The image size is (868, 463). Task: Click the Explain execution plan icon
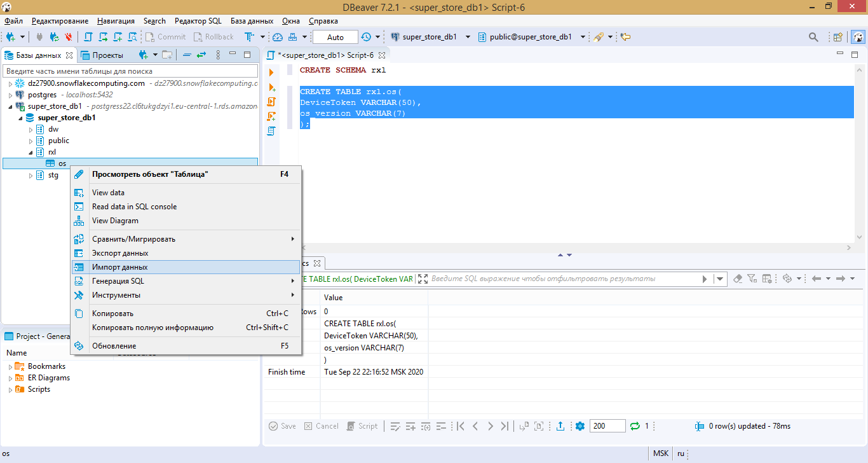tap(271, 116)
